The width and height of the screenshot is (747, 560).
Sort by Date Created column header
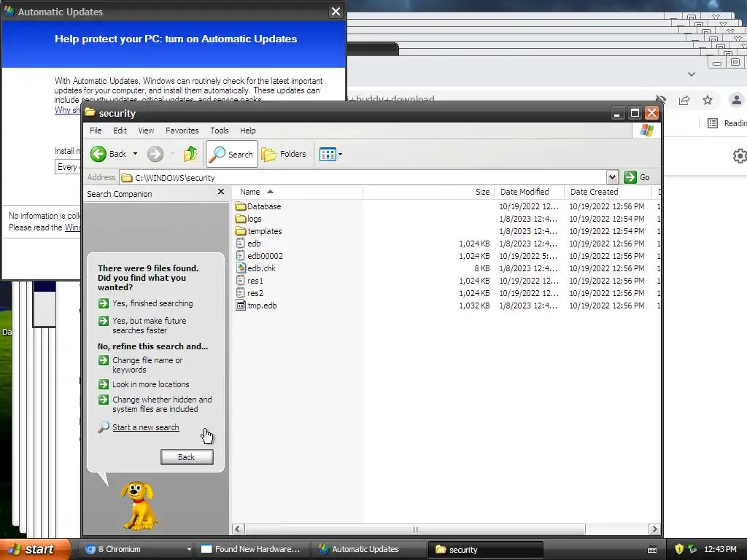[608, 192]
